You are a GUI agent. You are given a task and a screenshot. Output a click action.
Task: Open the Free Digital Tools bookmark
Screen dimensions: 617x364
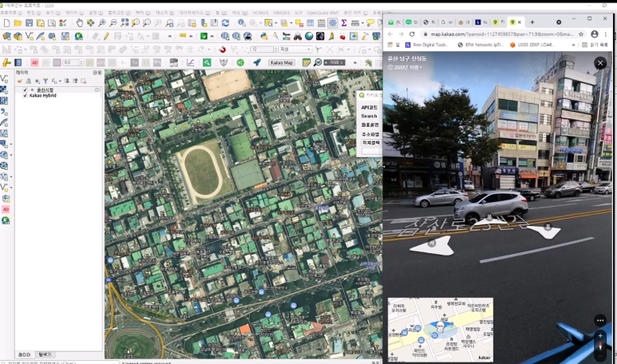425,45
